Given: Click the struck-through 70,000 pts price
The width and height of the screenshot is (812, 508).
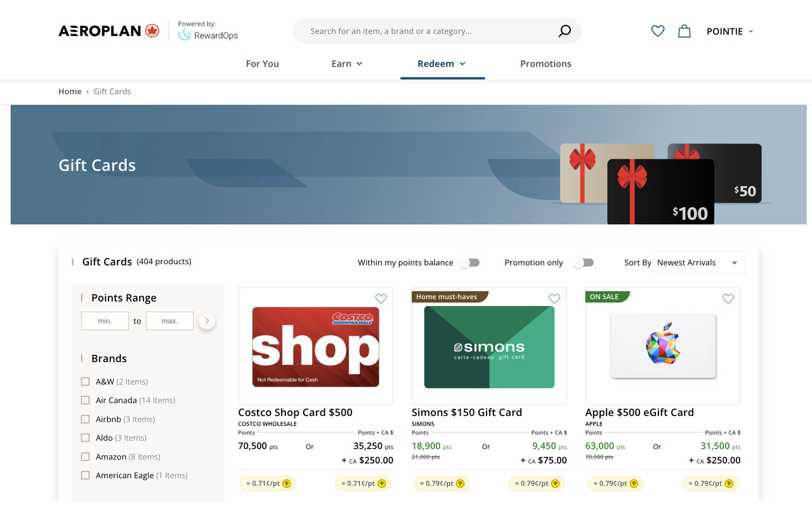Looking at the screenshot, I should [599, 457].
